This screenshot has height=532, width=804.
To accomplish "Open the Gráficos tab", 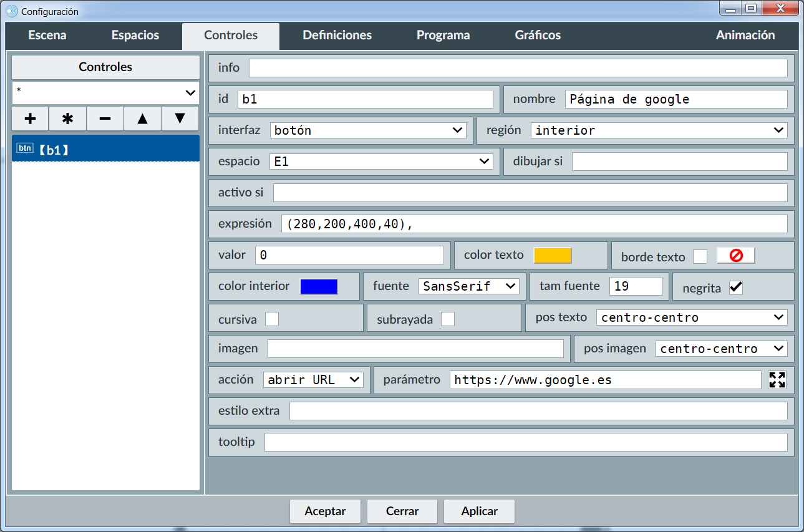I will pyautogui.click(x=537, y=36).
